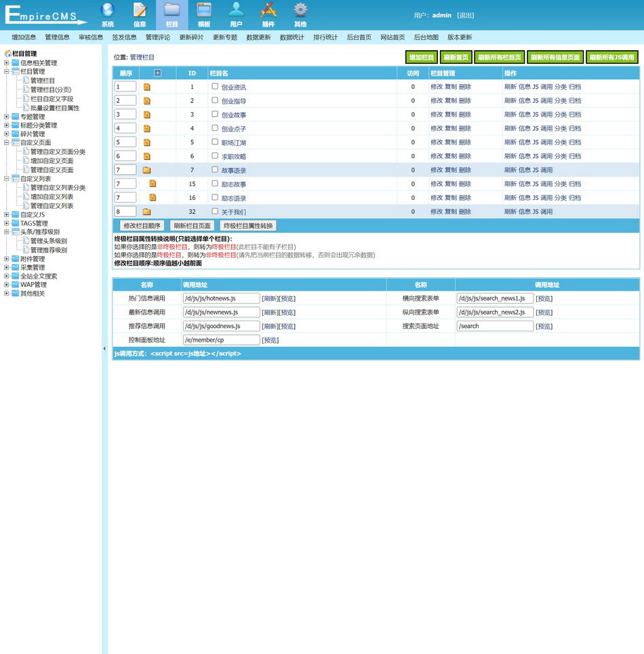This screenshot has height=654, width=644.
Task: Tick the checkbox for 创业故事
Action: point(215,114)
